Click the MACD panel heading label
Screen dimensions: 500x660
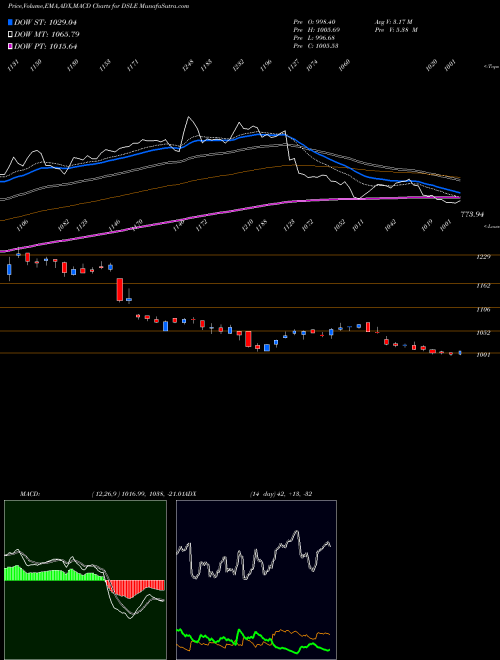(30, 494)
